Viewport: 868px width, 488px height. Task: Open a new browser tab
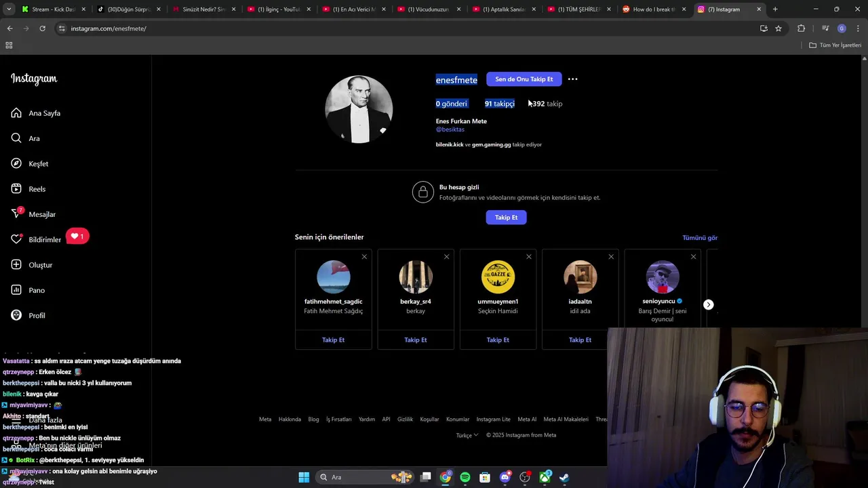775,9
